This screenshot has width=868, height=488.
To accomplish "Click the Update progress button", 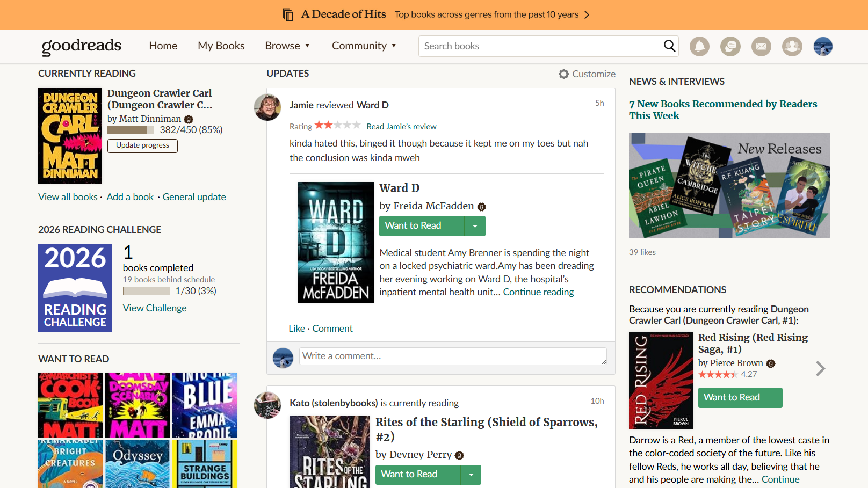I will (x=142, y=145).
